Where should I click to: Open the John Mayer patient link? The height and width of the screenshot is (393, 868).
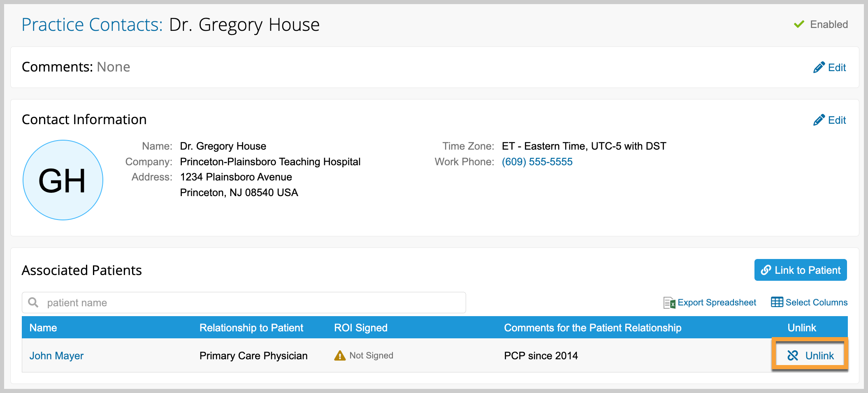(56, 356)
